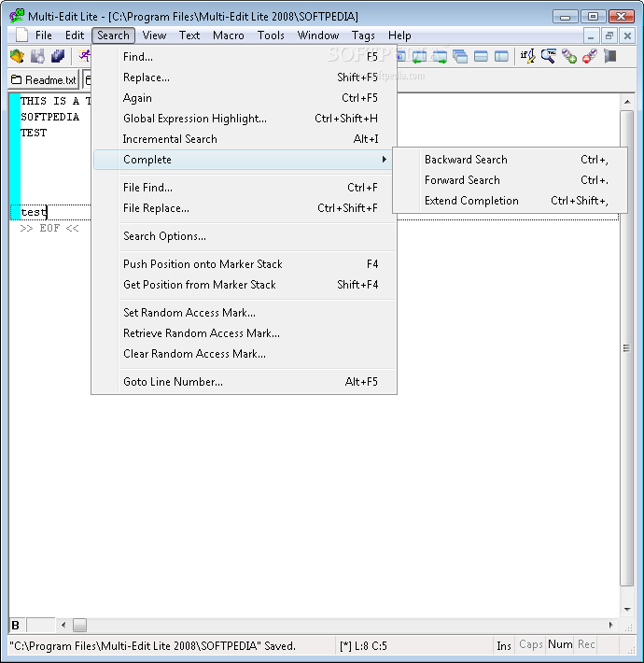Toggle the Ins indicator in status bar
The height and width of the screenshot is (663, 644).
click(504, 645)
